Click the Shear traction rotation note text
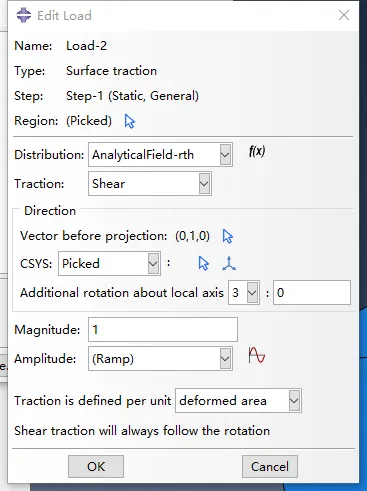367x491 pixels. point(142,431)
